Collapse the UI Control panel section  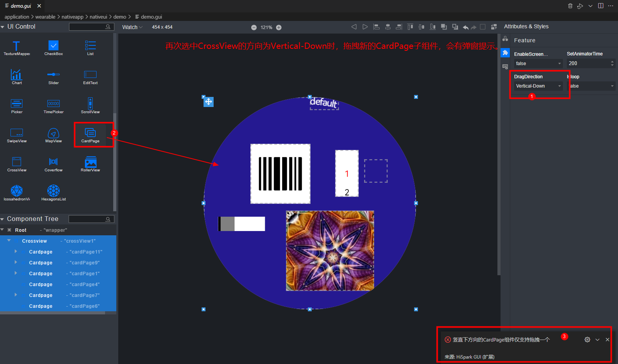click(x=3, y=27)
